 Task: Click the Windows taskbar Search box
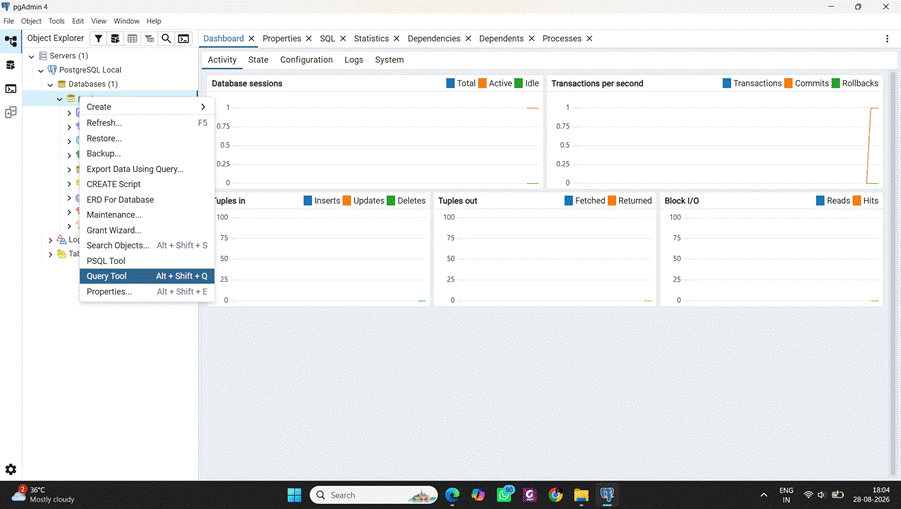374,495
